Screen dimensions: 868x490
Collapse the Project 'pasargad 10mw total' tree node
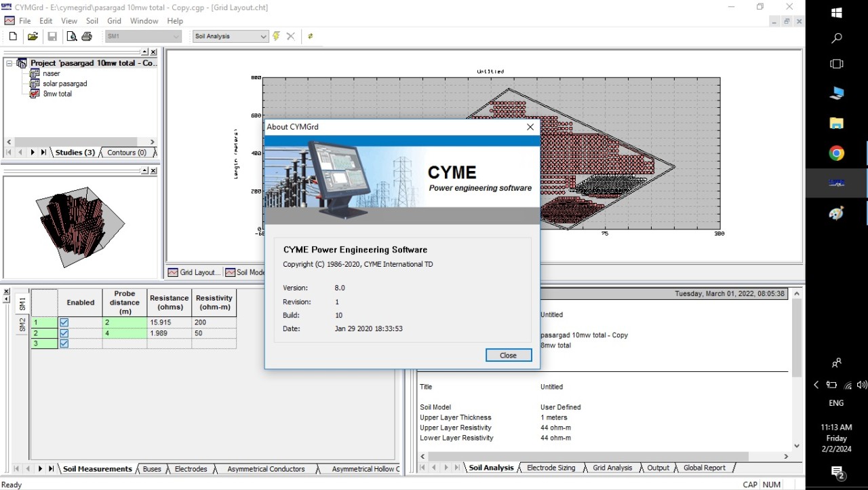pyautogui.click(x=9, y=63)
